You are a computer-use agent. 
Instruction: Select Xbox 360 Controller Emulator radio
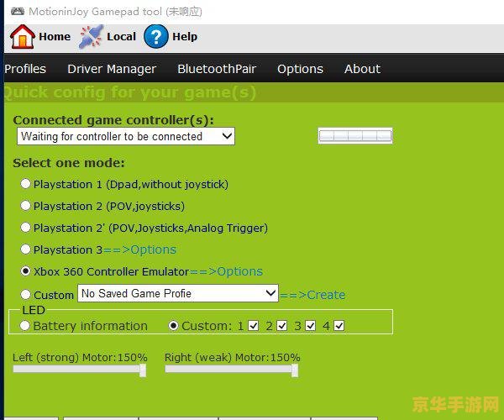pos(25,271)
